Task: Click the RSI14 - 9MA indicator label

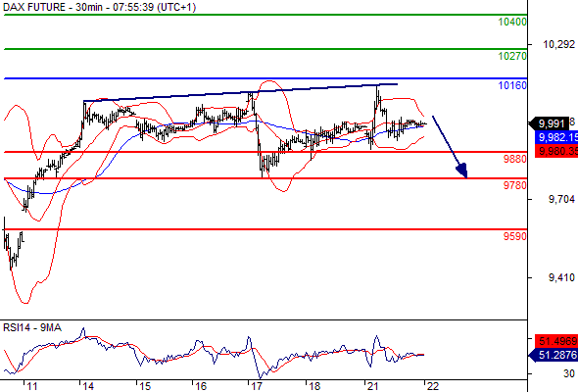Action: click(32, 328)
